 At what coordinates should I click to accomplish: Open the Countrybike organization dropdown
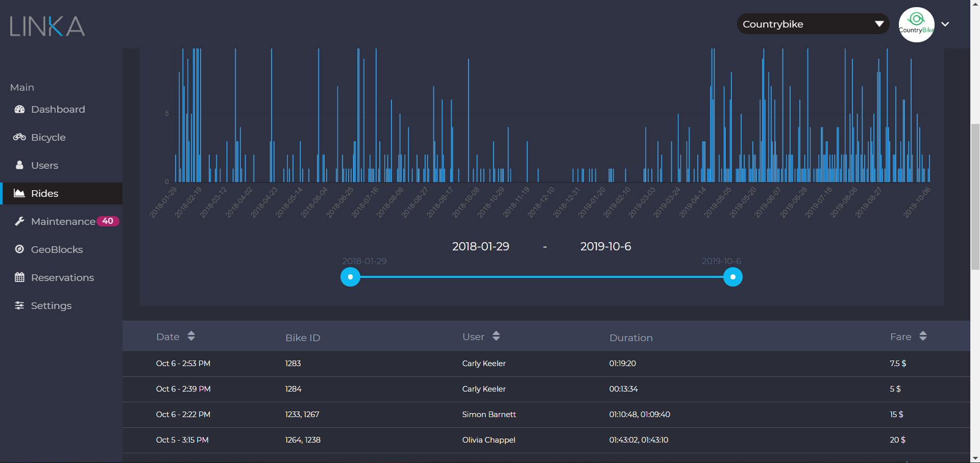813,24
